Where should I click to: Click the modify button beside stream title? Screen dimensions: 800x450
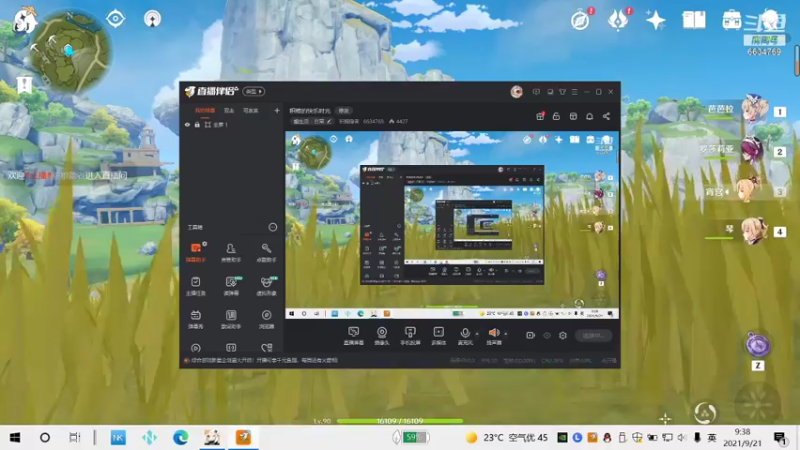tap(344, 110)
